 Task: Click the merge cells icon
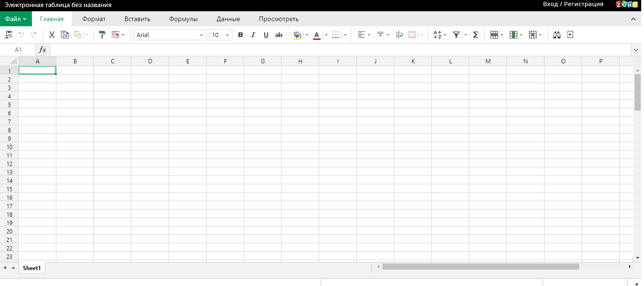point(413,35)
